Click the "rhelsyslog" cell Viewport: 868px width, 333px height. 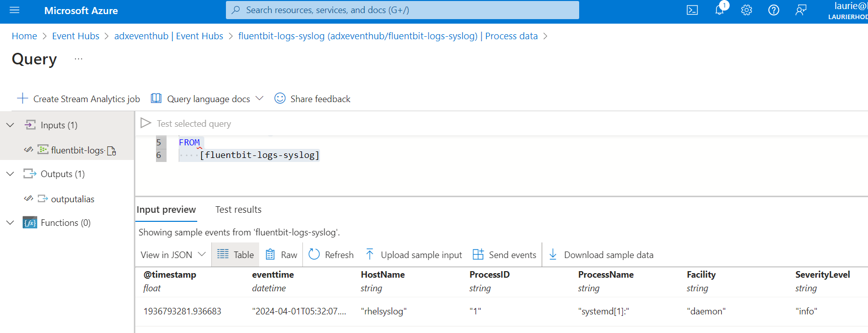383,311
